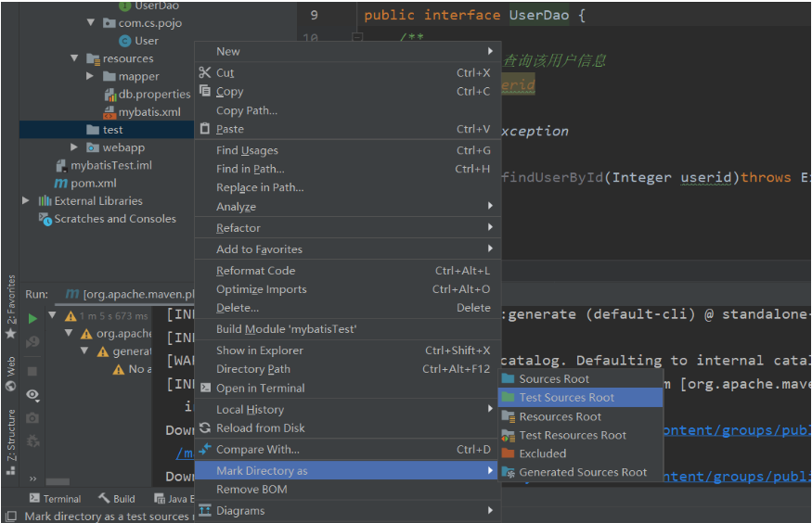Click the Excluded orange folder icon

click(508, 453)
